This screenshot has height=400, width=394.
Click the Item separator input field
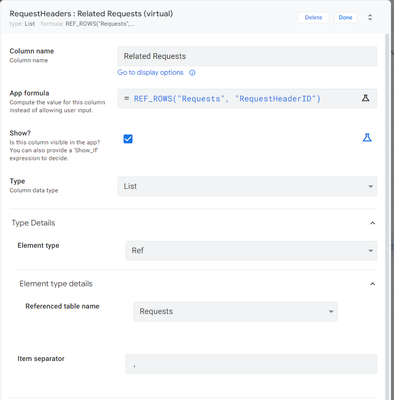pyautogui.click(x=251, y=364)
